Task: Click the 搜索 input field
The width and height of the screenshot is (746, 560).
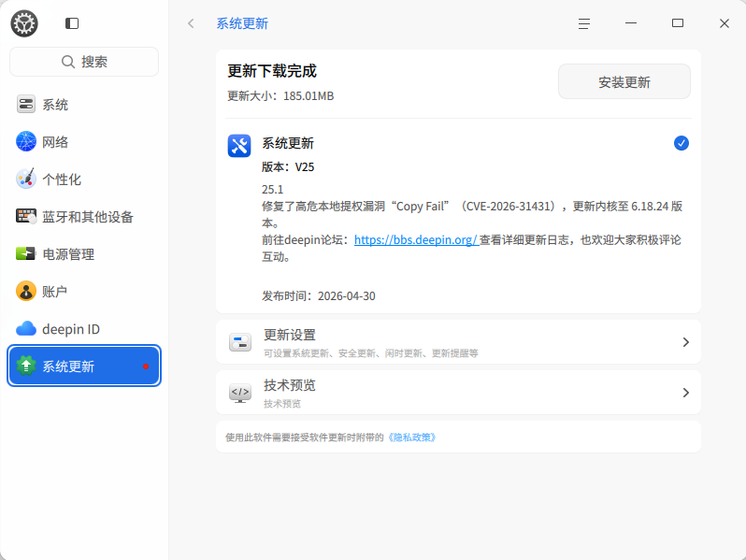Action: [x=84, y=62]
